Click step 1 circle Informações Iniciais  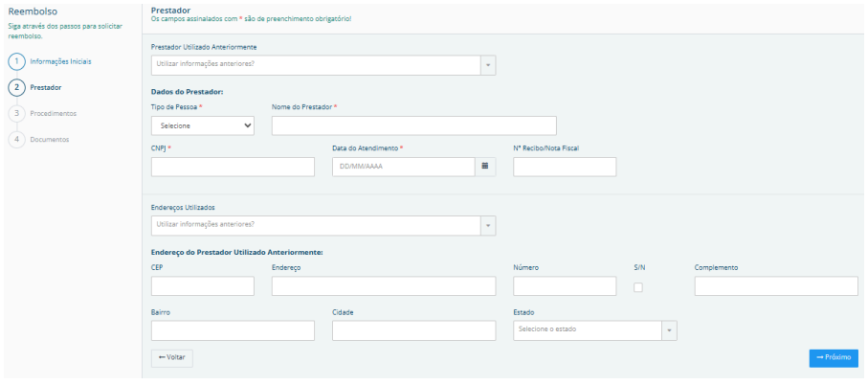16,62
